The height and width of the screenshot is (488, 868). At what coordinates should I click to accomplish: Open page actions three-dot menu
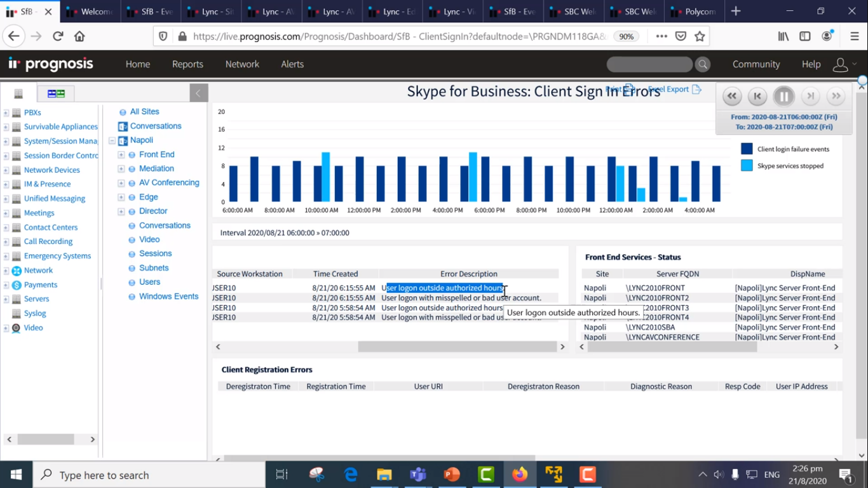pos(661,36)
